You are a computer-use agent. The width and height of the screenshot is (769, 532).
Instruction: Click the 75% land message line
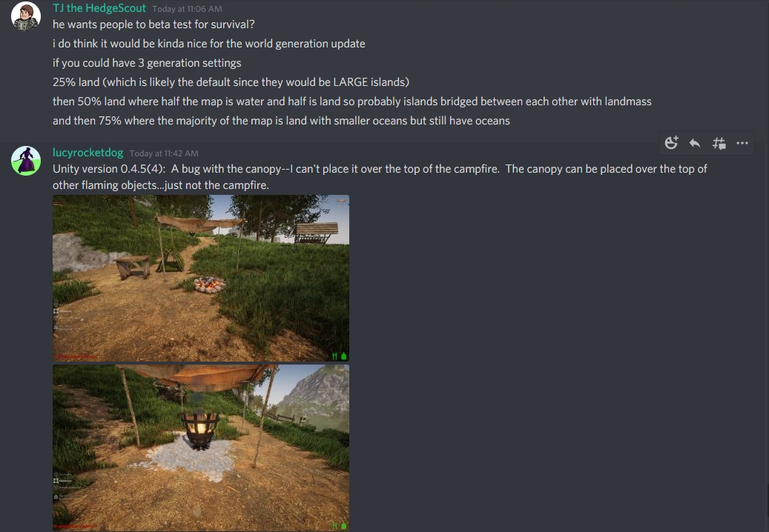click(281, 121)
